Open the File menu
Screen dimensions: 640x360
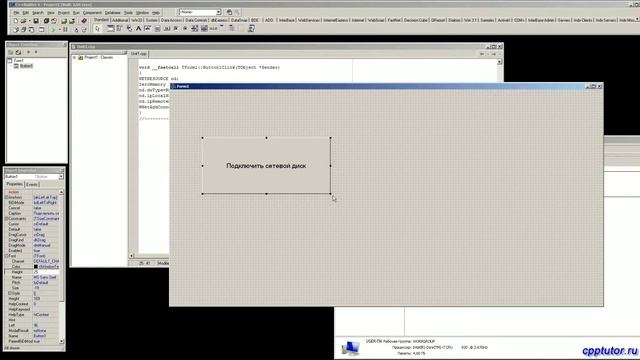pyautogui.click(x=16, y=13)
